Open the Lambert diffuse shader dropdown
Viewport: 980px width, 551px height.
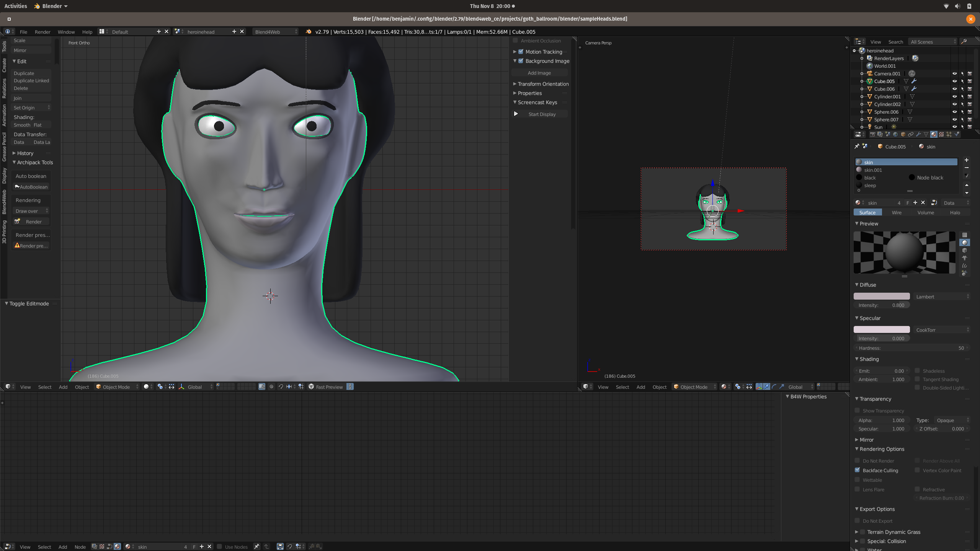[942, 297]
